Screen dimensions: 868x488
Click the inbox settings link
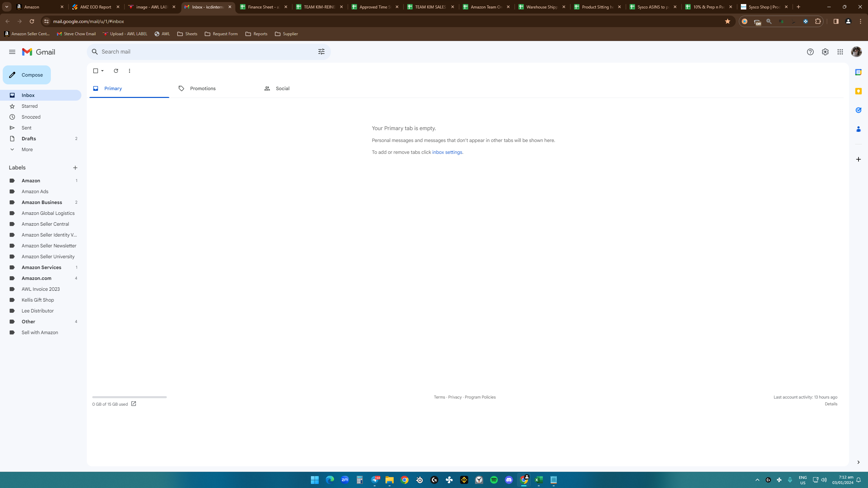coord(447,152)
